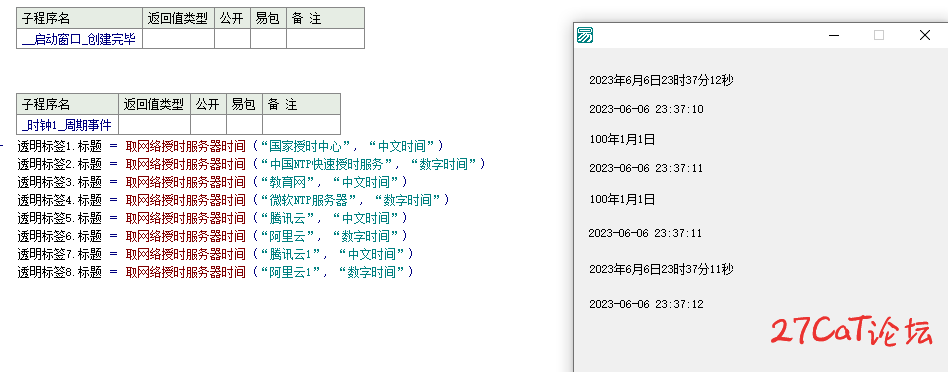This screenshot has width=948, height=372.
Task: Click the "国家授时中心" string argument
Action: point(307,146)
